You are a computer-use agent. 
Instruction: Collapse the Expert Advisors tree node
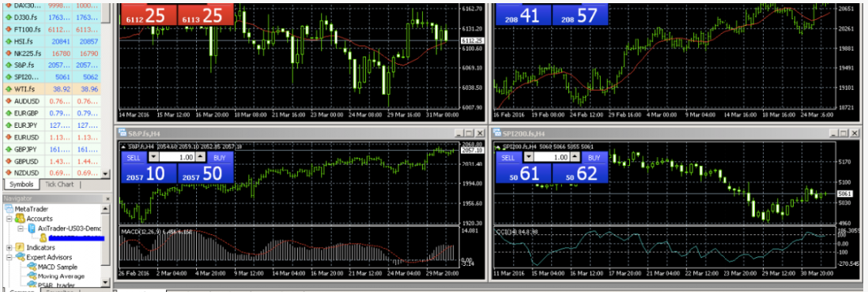click(x=9, y=257)
